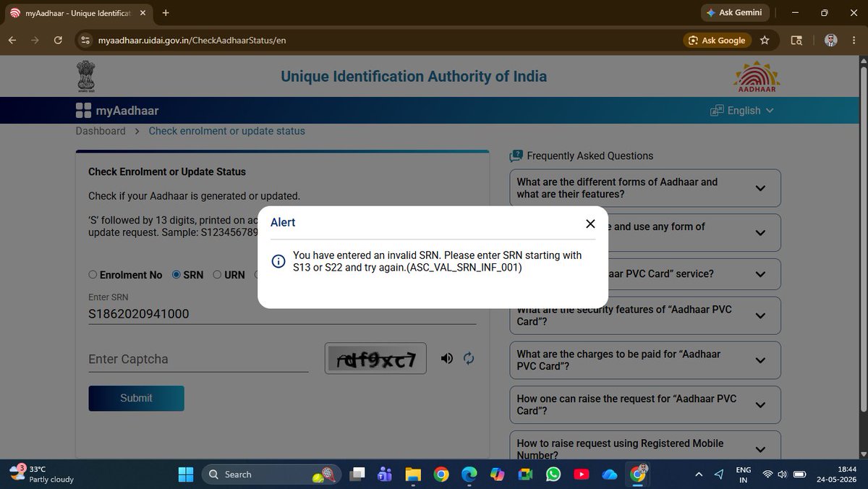The image size is (868, 489).
Task: Click the site information icon in address bar
Action: pos(85,41)
